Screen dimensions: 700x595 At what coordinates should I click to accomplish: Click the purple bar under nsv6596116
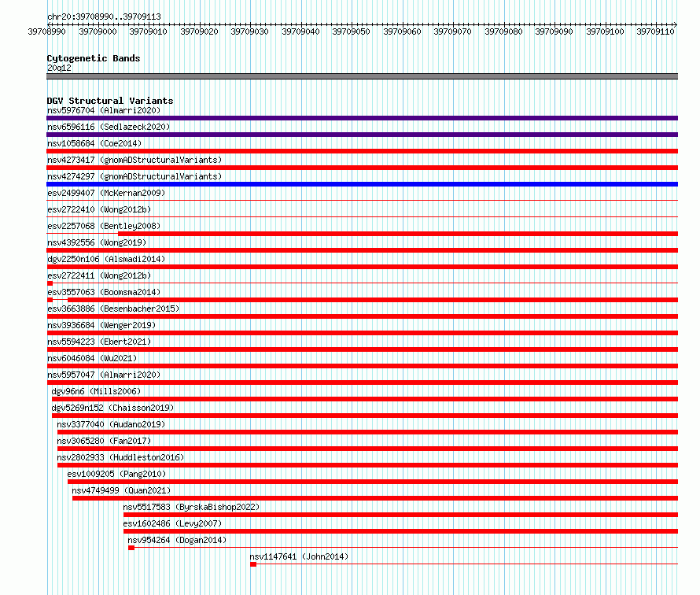(362, 135)
